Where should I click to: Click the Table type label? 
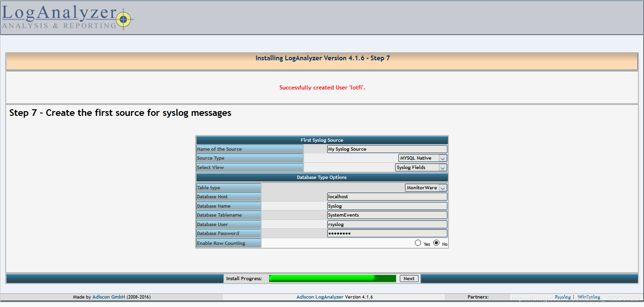(208, 188)
